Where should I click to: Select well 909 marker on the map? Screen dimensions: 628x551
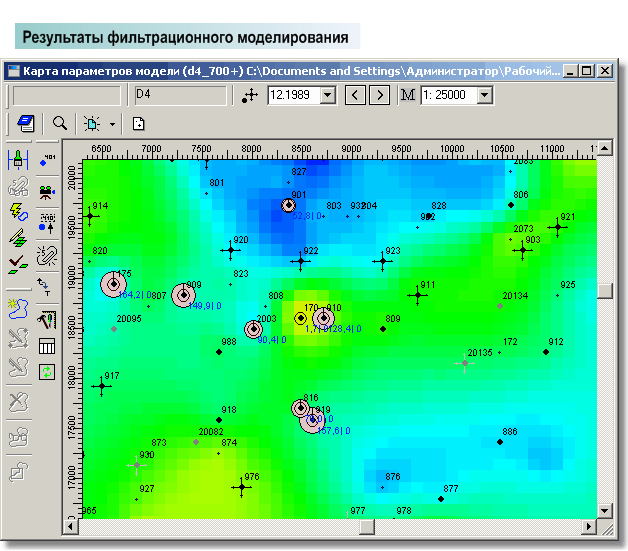[x=183, y=296]
